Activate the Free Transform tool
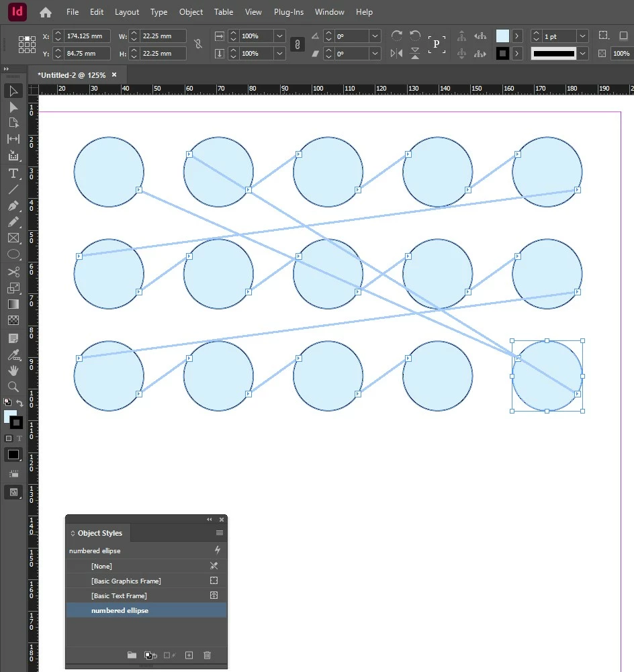Image resolution: width=634 pixels, height=672 pixels. coord(13,288)
